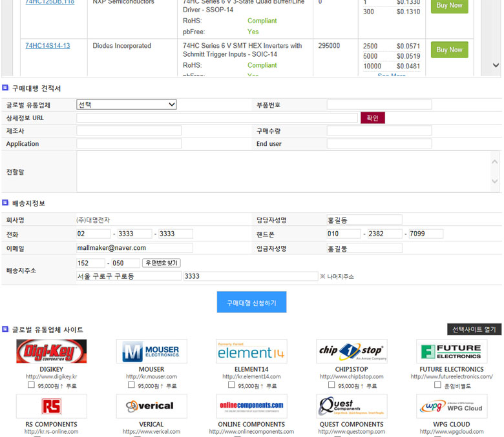Open the Future Electronics logo

pyautogui.click(x=452, y=351)
